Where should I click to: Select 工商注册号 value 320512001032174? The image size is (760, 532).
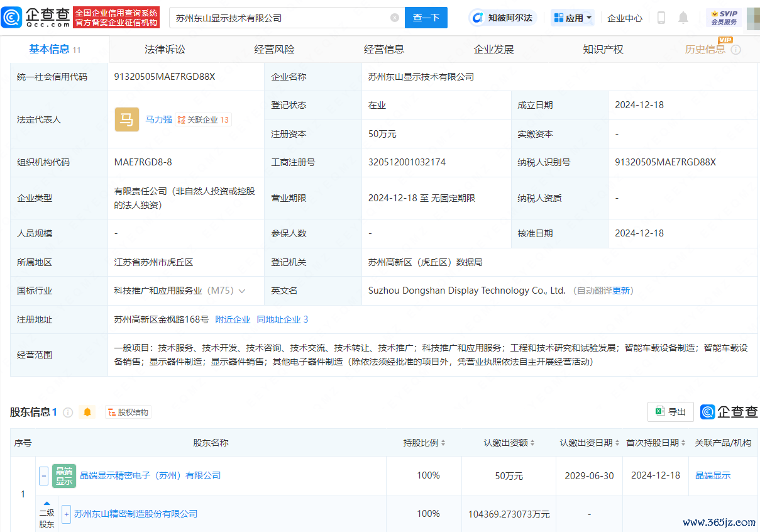click(x=407, y=162)
